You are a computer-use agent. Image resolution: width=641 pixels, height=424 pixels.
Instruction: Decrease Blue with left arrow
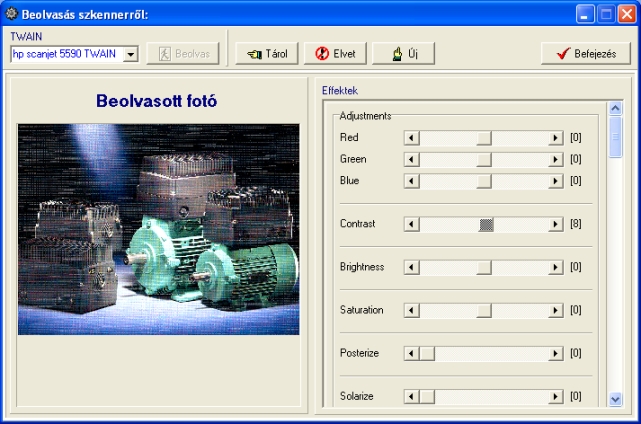pos(412,181)
